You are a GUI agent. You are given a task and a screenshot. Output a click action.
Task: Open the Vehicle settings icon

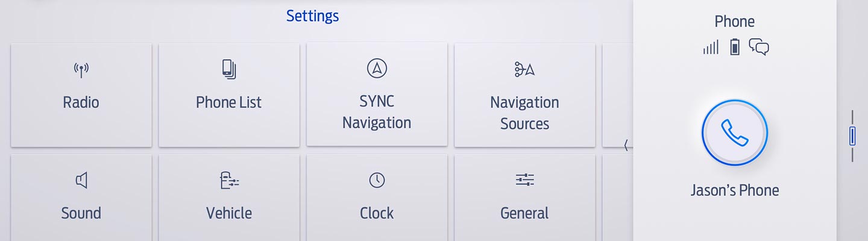click(229, 180)
